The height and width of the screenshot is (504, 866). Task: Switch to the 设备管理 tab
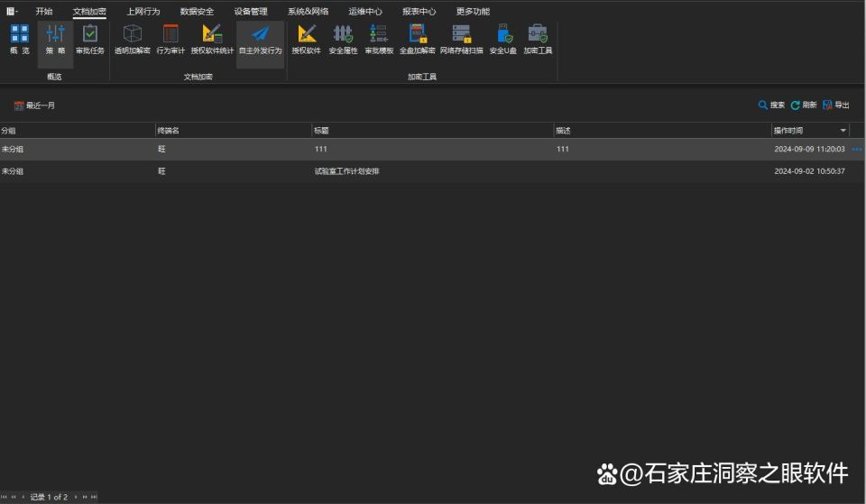(251, 11)
